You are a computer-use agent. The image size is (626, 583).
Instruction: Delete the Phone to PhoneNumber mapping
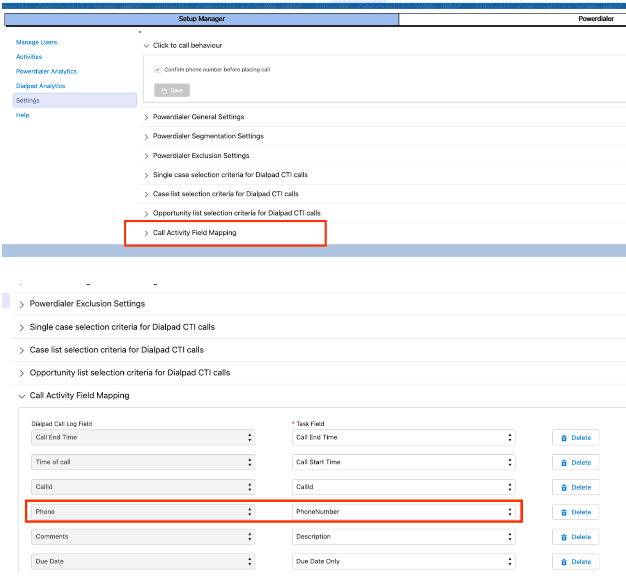pyautogui.click(x=576, y=512)
